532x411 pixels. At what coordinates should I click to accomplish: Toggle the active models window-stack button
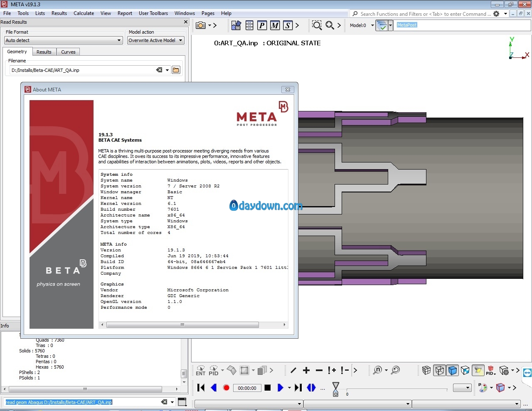coord(382,25)
